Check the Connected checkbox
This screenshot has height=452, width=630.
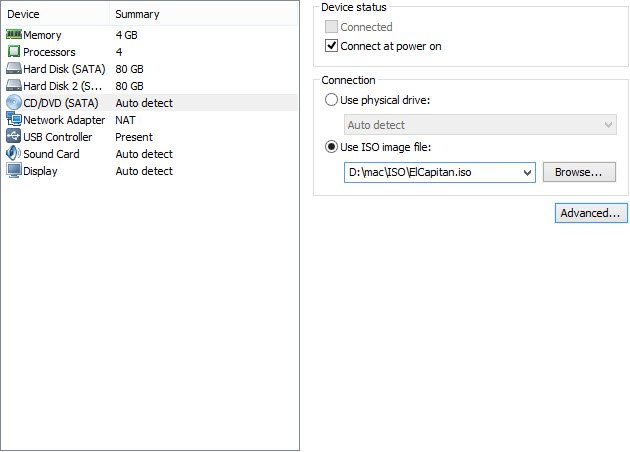pyautogui.click(x=331, y=27)
